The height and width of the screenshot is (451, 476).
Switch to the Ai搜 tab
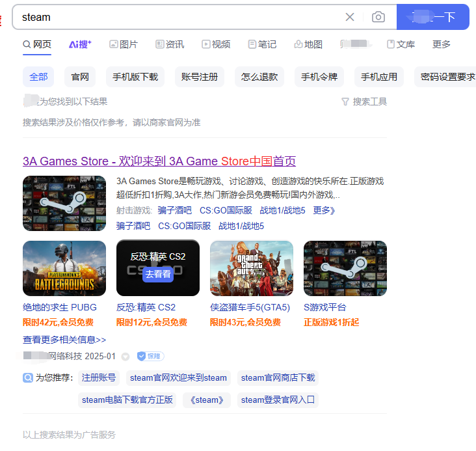click(80, 44)
